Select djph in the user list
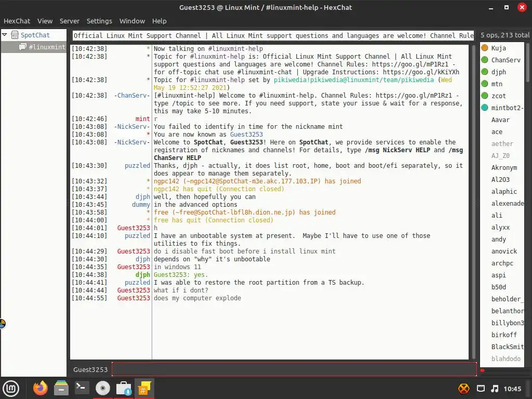Viewport: 532px width, 399px height. [x=498, y=72]
